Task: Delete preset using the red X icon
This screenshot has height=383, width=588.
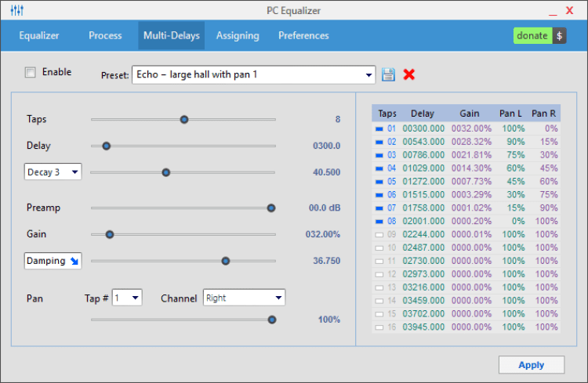Action: (x=408, y=74)
